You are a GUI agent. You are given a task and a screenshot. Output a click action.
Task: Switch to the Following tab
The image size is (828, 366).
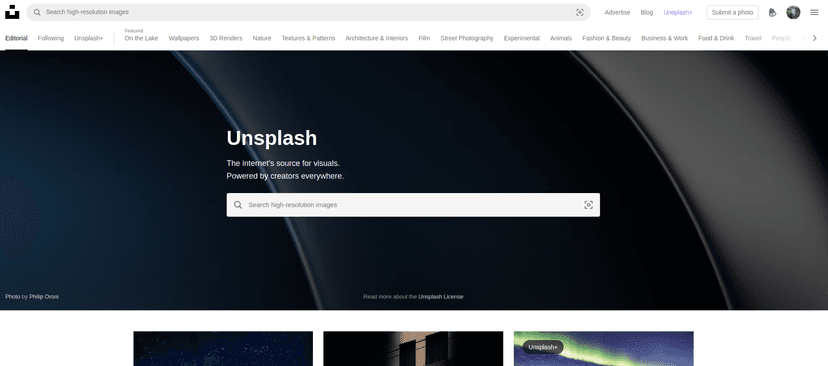coord(51,38)
